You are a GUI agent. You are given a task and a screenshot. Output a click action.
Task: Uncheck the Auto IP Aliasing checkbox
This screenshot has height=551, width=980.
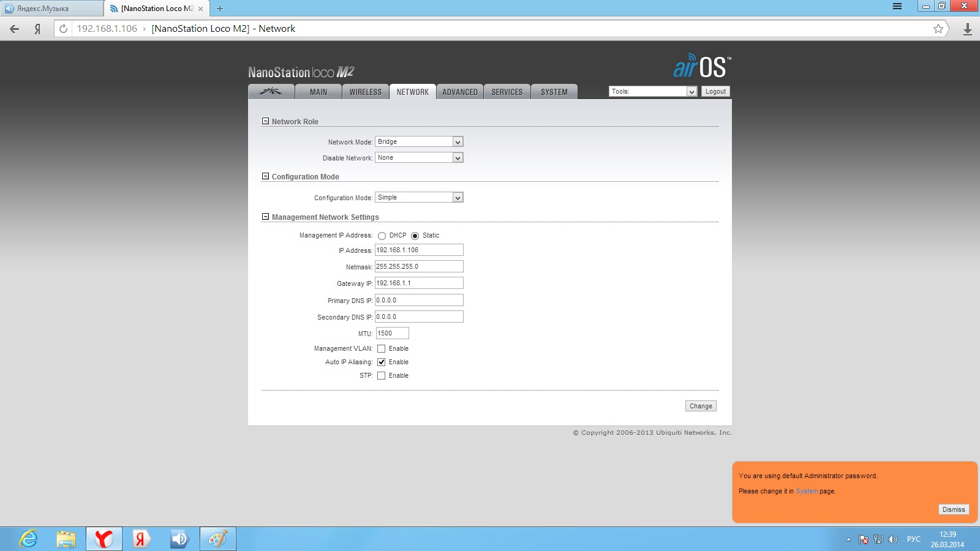381,362
